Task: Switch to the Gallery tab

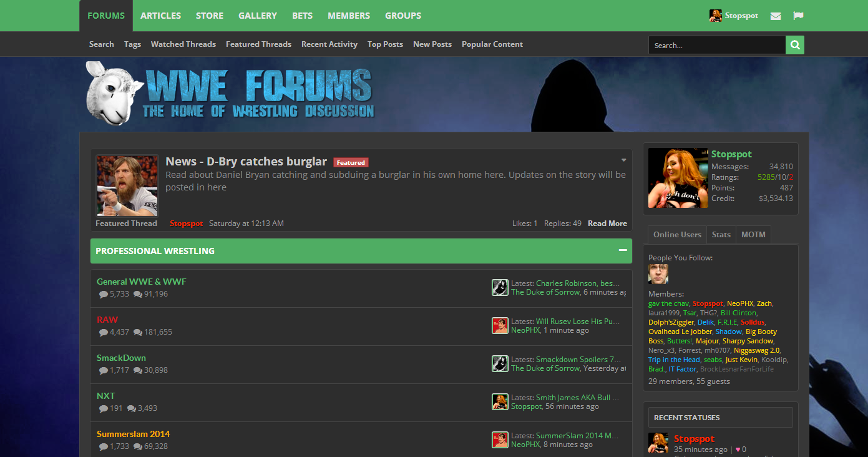Action: pyautogui.click(x=258, y=16)
